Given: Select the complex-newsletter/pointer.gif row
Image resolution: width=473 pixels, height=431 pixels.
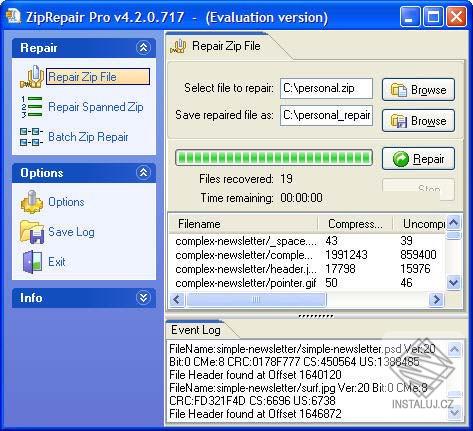Looking at the screenshot, I should click(307, 283).
